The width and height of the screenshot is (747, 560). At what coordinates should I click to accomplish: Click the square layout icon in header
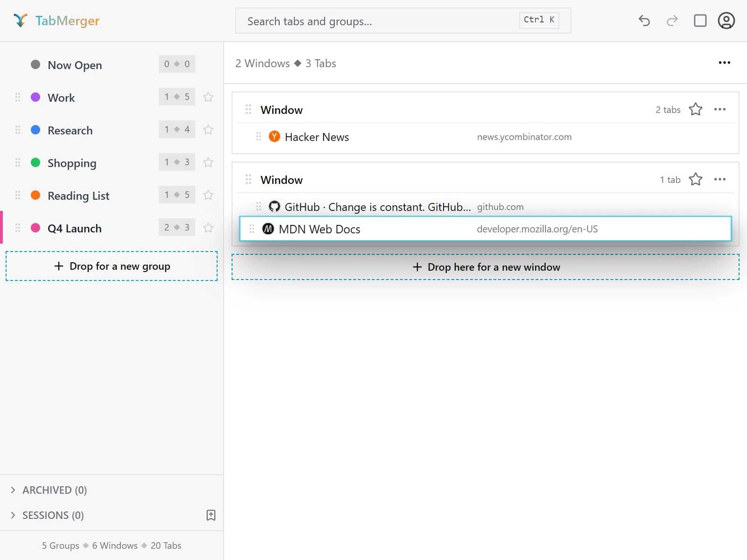pyautogui.click(x=700, y=21)
